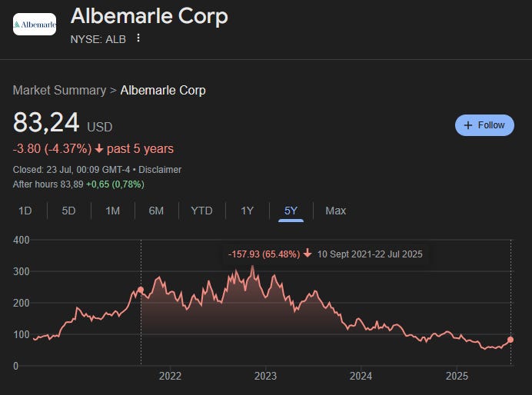
Task: Follow Albemarle Corp stock
Action: coord(484,125)
